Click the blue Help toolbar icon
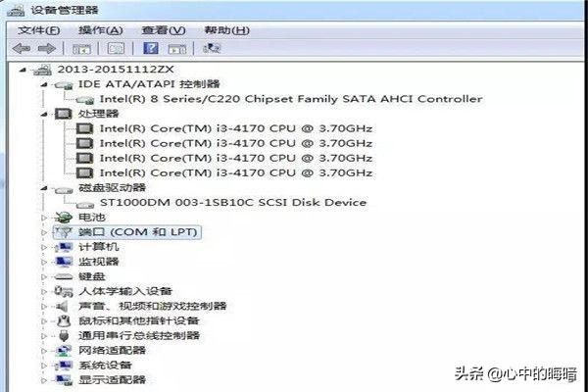Screen dimensions: 588x392 pyautogui.click(x=151, y=47)
